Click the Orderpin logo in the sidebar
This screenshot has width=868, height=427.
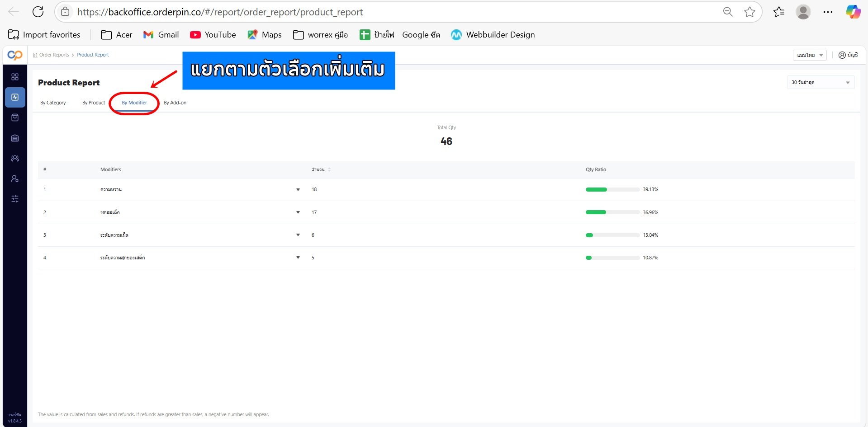[15, 55]
